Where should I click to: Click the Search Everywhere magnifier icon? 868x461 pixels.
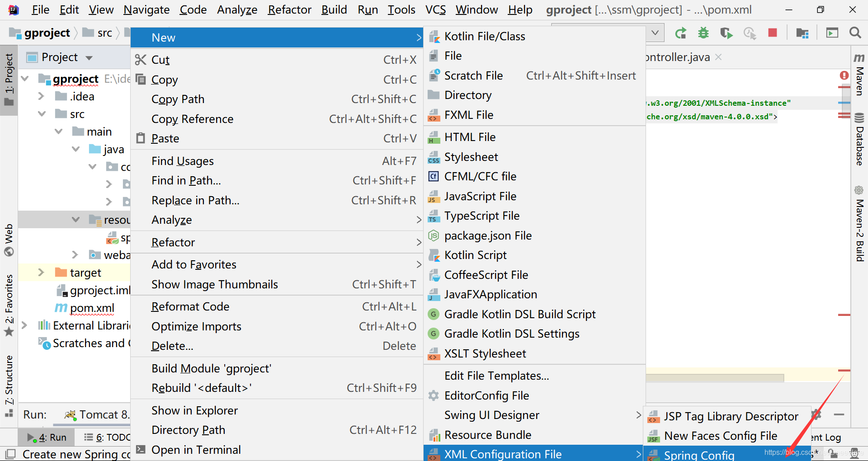point(855,33)
